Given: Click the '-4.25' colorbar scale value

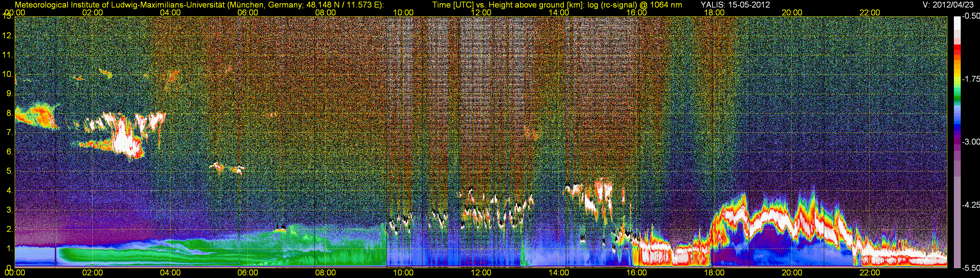Looking at the screenshot, I should point(971,205).
